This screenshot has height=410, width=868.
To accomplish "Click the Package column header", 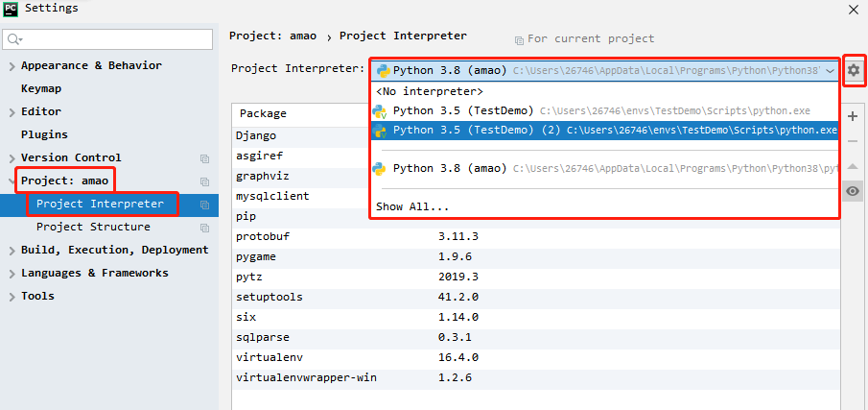I will coord(263,113).
